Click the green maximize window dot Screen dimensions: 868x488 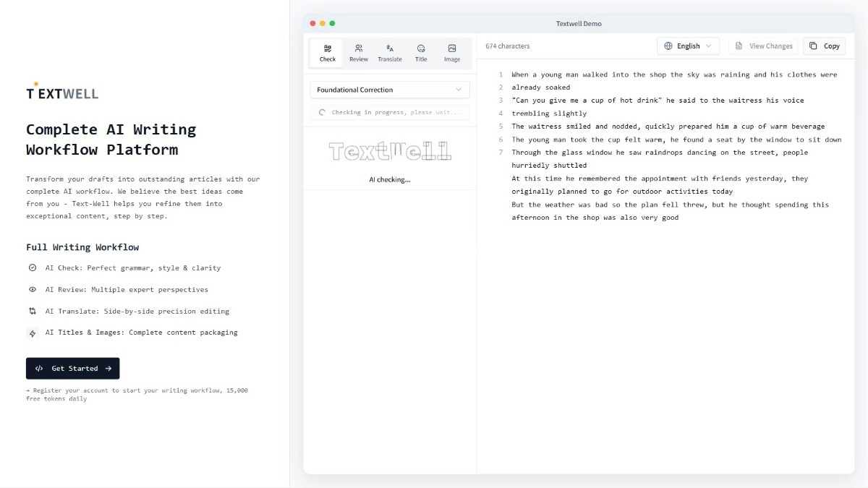click(x=332, y=23)
